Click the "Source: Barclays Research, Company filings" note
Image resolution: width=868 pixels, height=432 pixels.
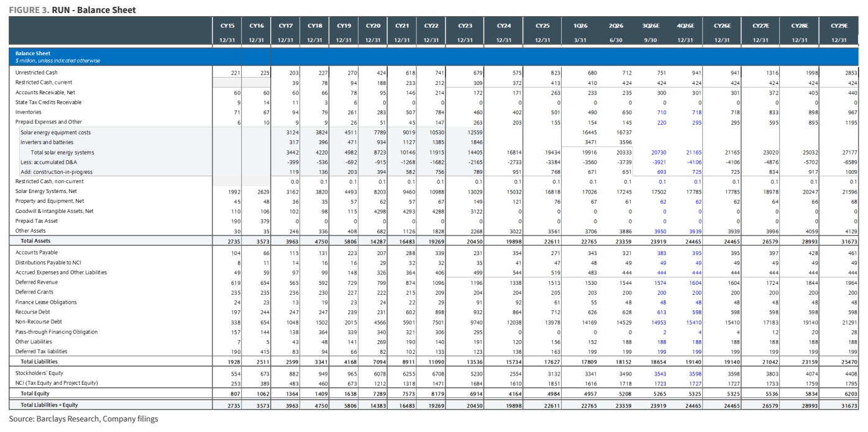click(x=83, y=419)
